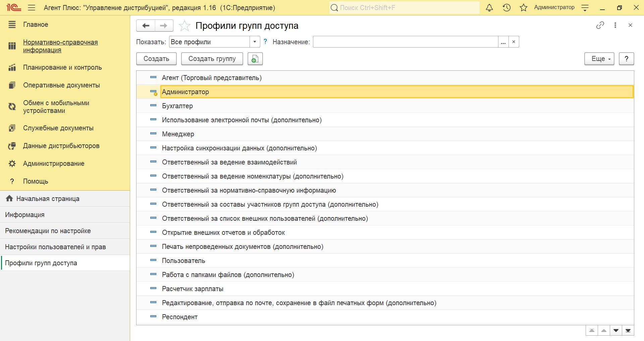Get link to this form icon

tap(600, 25)
